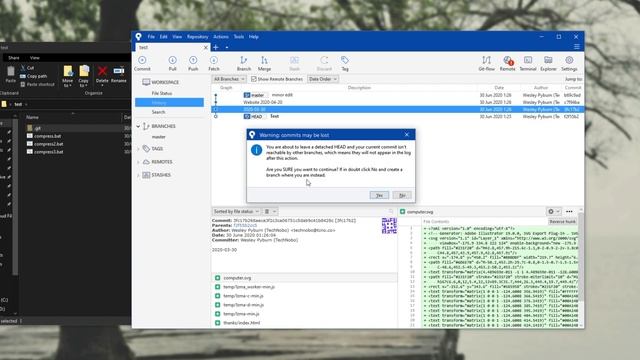The width and height of the screenshot is (640, 360).
Task: Open the tab list dropdown arrow beside plus
Action: coord(227,47)
